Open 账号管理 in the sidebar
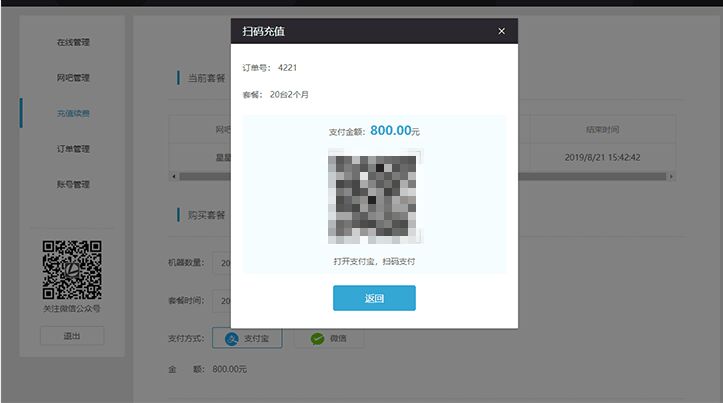 point(73,184)
